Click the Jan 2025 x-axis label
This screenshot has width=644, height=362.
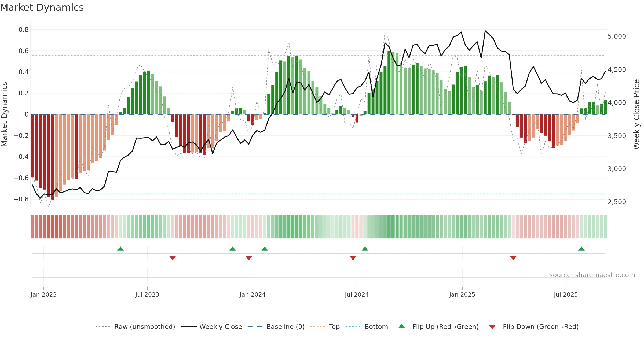(x=462, y=294)
